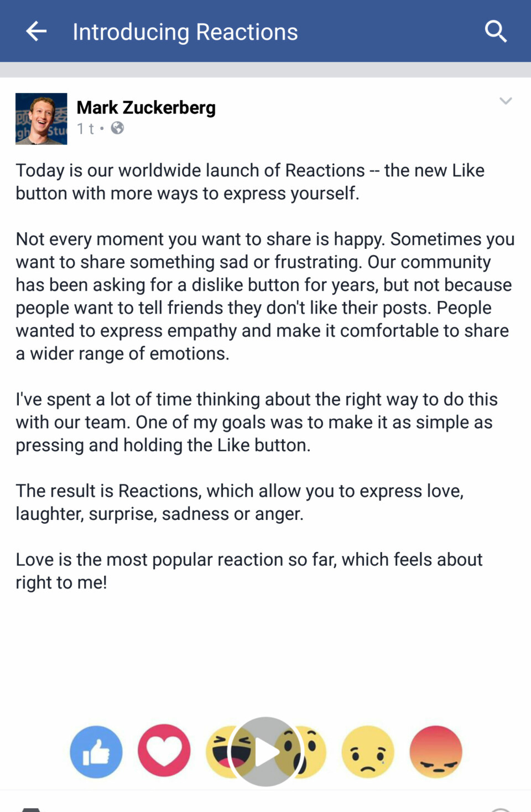Tap the "Not every moment" paragraph
The width and height of the screenshot is (531, 812).
tap(264, 296)
